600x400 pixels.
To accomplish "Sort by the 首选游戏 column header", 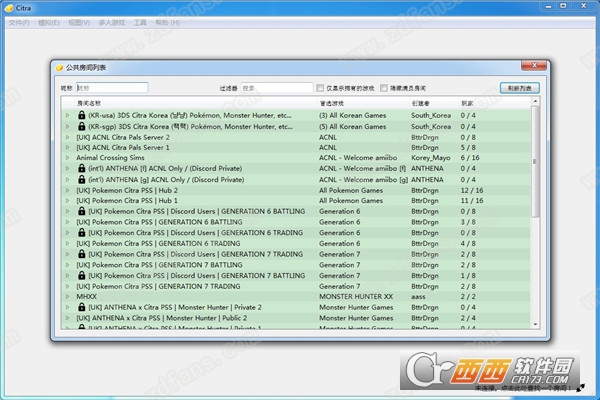I will [332, 103].
